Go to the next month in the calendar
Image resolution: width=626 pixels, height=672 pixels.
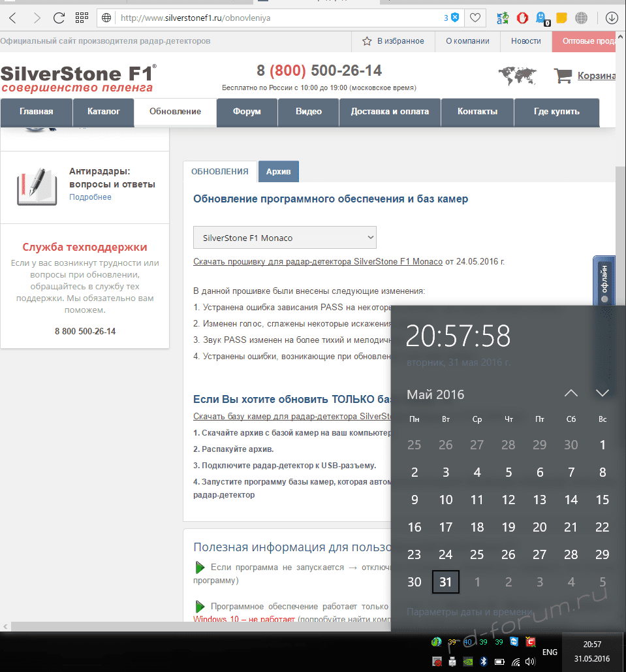point(603,393)
